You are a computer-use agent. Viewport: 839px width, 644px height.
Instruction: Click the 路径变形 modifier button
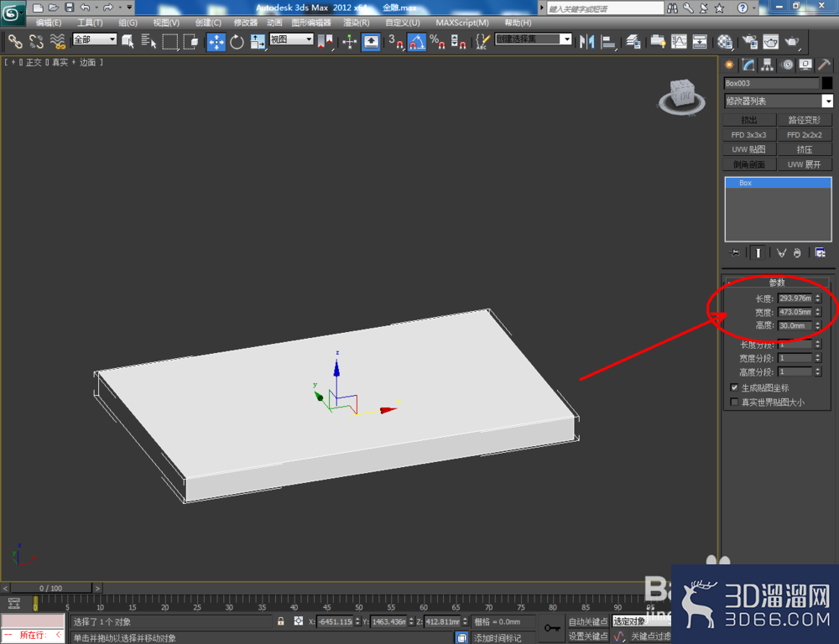(805, 120)
